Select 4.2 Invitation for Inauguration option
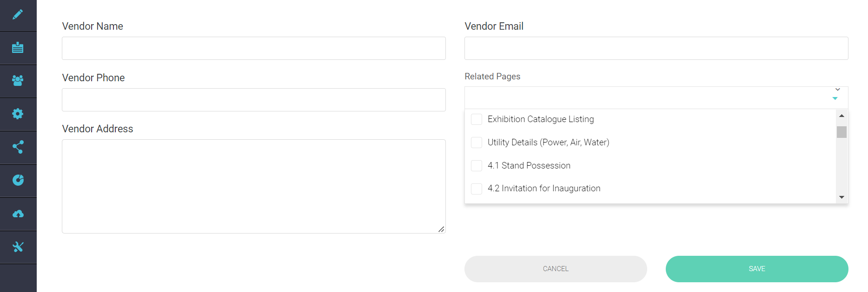This screenshot has width=868, height=292. click(x=477, y=188)
